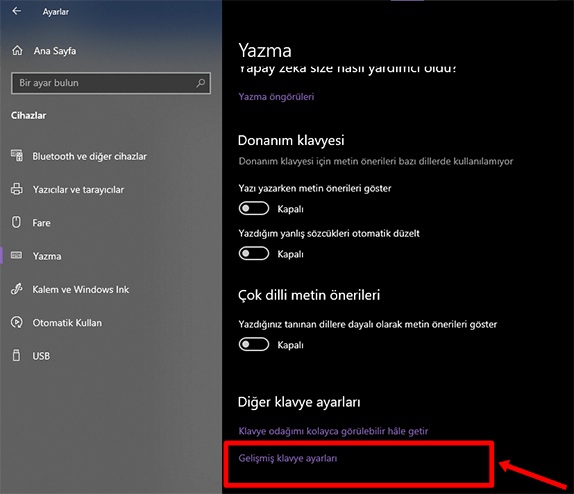
Task: Go back with the arrow icon
Action: coord(16,11)
